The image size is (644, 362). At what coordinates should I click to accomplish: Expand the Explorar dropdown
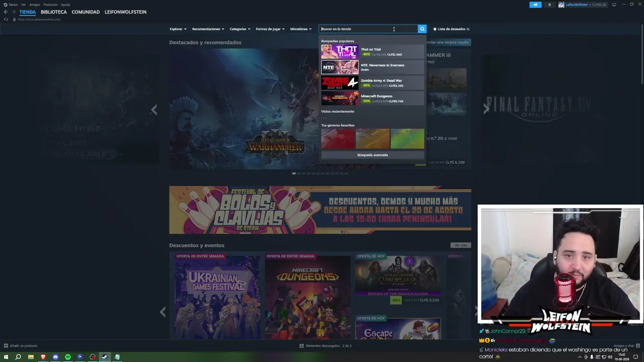178,29
